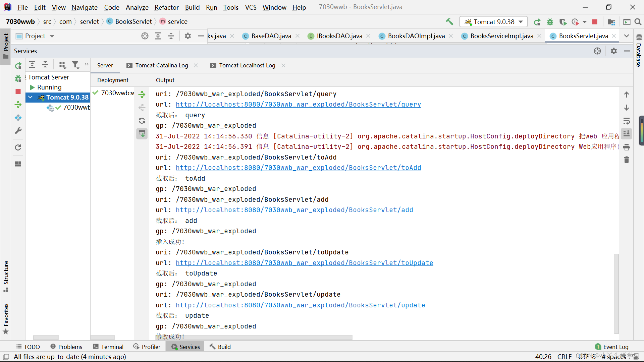Click the Deploy arrow beside the artifact list
This screenshot has height=362, width=644.
(x=142, y=95)
